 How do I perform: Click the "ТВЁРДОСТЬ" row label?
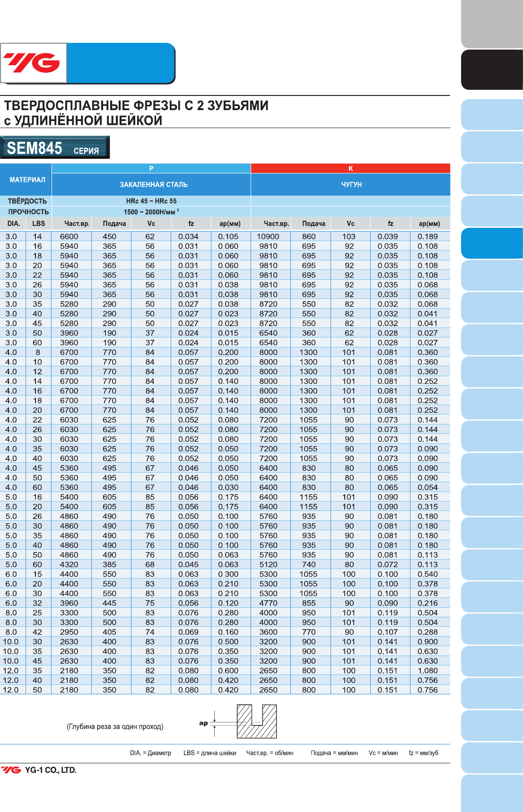(x=27, y=201)
